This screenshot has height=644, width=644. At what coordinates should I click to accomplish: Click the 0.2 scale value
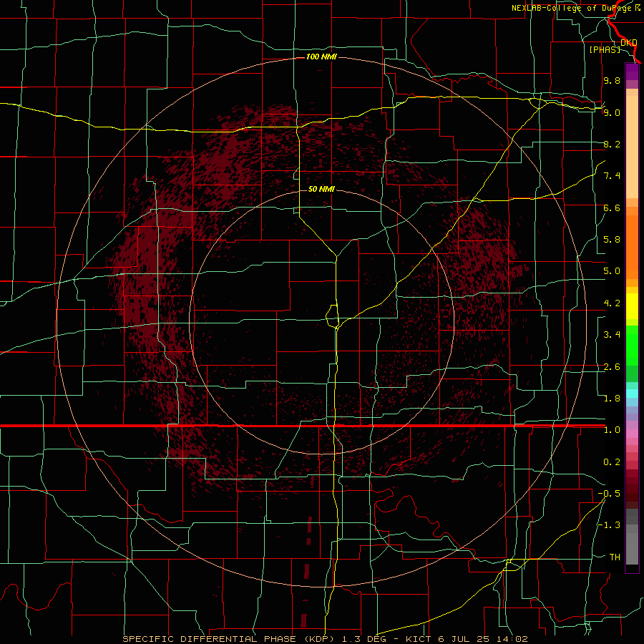[x=612, y=462]
